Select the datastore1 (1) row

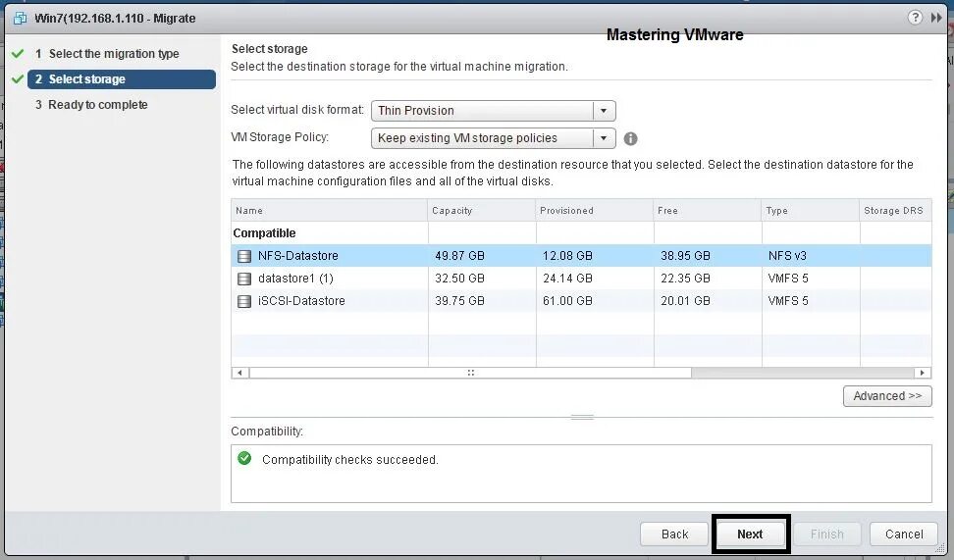tap(581, 279)
